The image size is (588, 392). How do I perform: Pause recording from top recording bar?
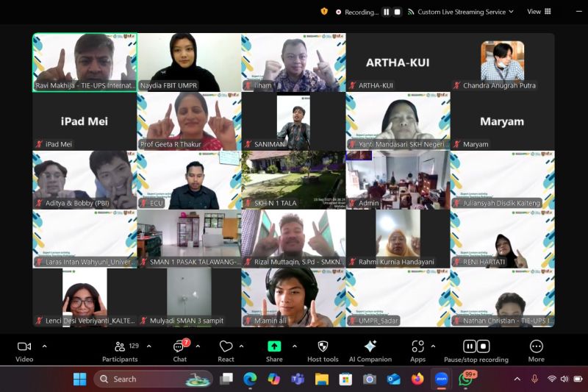[x=387, y=12]
